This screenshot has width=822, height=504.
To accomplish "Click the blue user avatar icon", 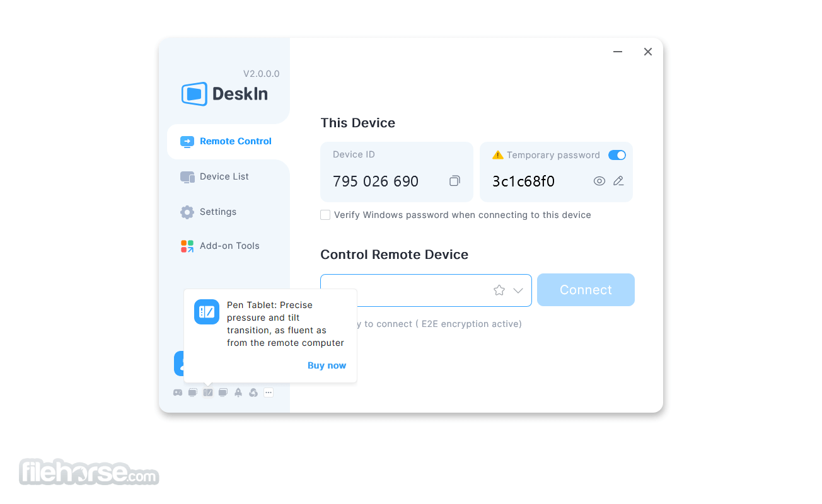I will [x=179, y=364].
